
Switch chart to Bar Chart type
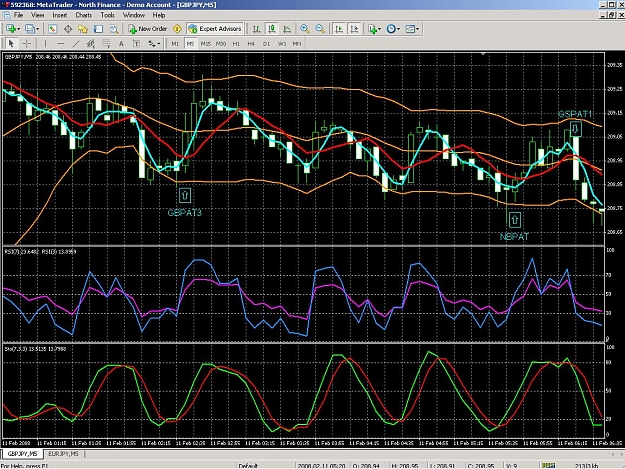(x=257, y=29)
